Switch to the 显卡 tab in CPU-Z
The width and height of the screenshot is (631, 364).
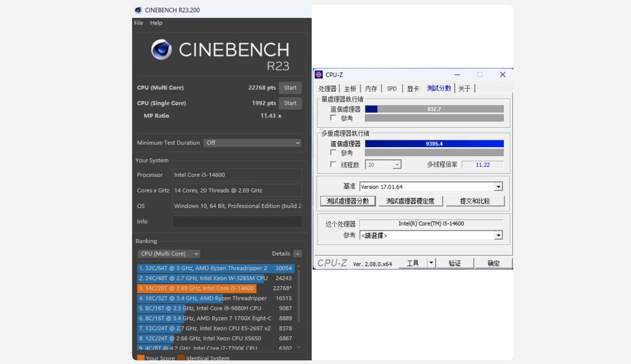(413, 89)
